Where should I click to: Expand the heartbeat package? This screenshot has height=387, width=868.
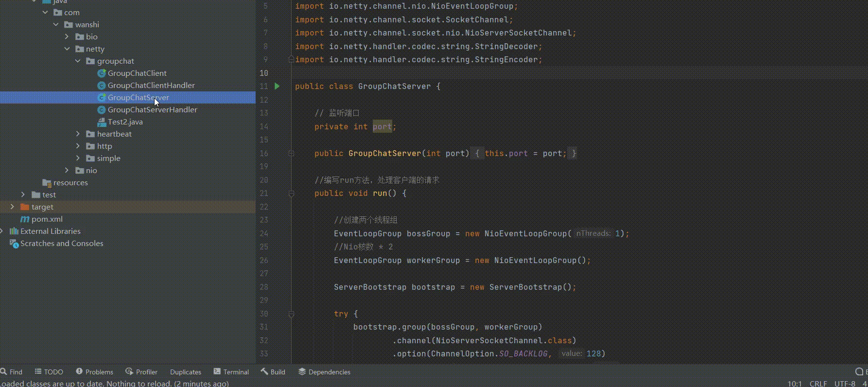78,134
